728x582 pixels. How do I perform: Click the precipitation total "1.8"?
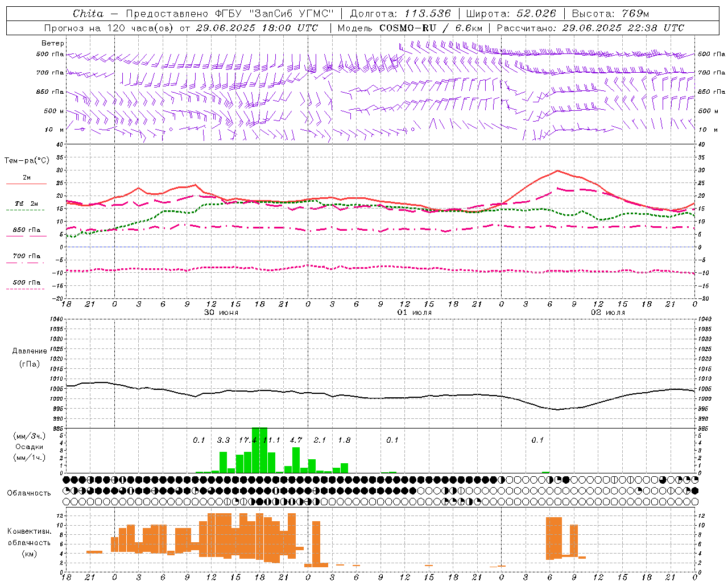344,440
